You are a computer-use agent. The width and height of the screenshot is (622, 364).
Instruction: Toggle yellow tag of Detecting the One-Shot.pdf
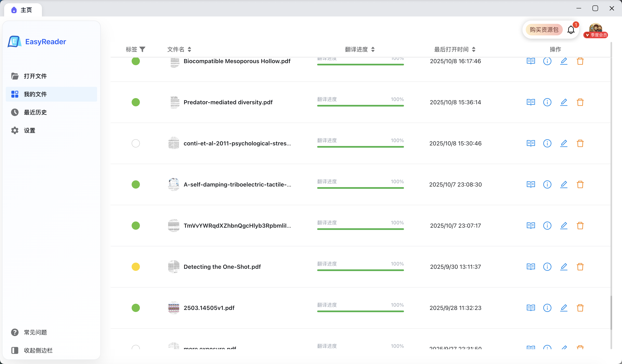(x=136, y=267)
